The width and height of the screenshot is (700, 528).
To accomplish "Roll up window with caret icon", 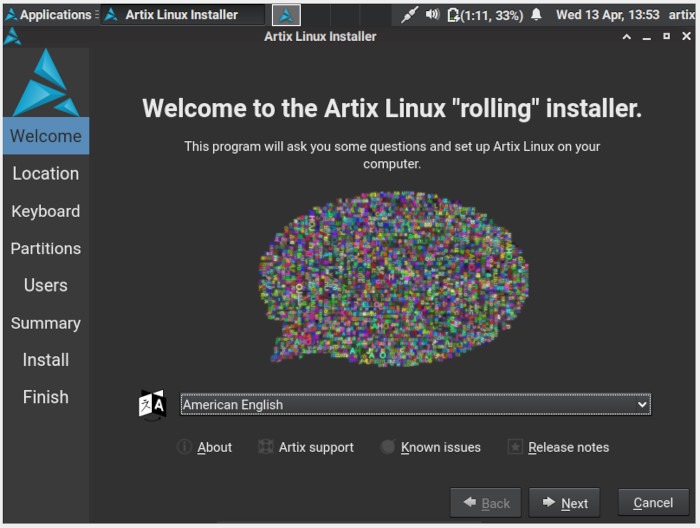I will coord(627,37).
